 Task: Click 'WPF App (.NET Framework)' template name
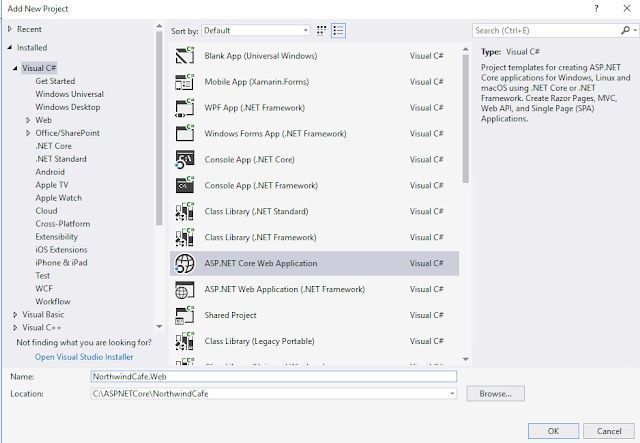[255, 108]
